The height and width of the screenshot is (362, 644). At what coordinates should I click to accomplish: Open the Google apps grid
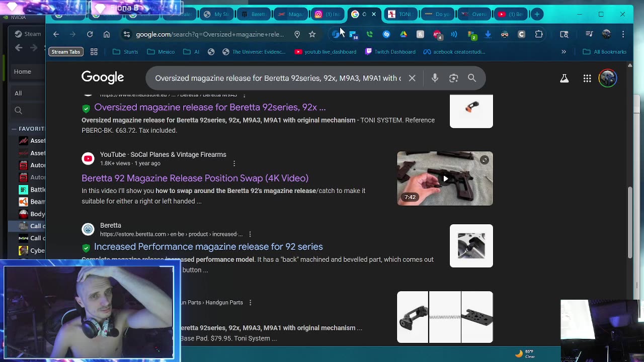(x=587, y=78)
